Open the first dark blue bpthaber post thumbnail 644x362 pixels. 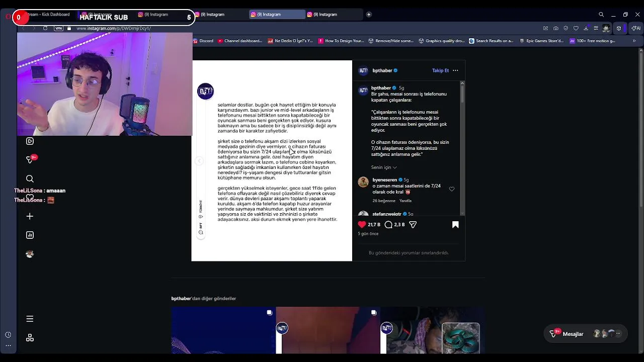(223, 330)
